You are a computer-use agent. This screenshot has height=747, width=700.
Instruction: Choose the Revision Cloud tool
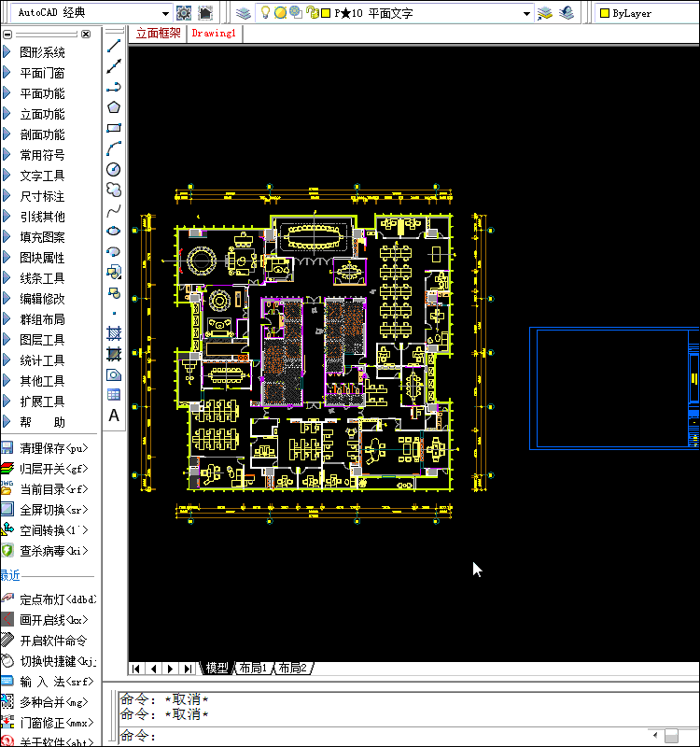114,190
